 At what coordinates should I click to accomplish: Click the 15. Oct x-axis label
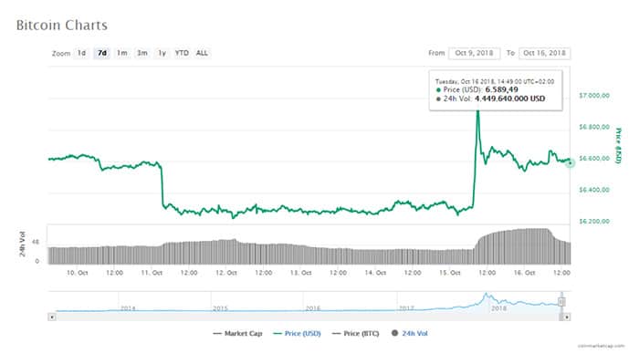(449, 273)
